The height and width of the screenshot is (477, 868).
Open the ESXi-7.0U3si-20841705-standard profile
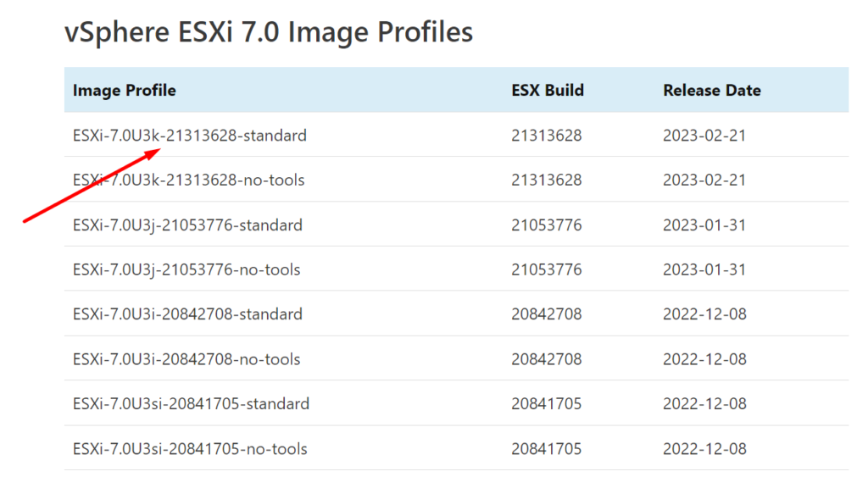(191, 404)
